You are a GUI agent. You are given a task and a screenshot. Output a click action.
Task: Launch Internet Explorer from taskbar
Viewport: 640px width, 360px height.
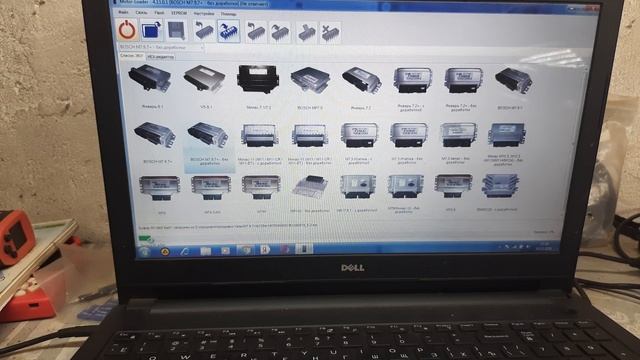[x=185, y=251]
